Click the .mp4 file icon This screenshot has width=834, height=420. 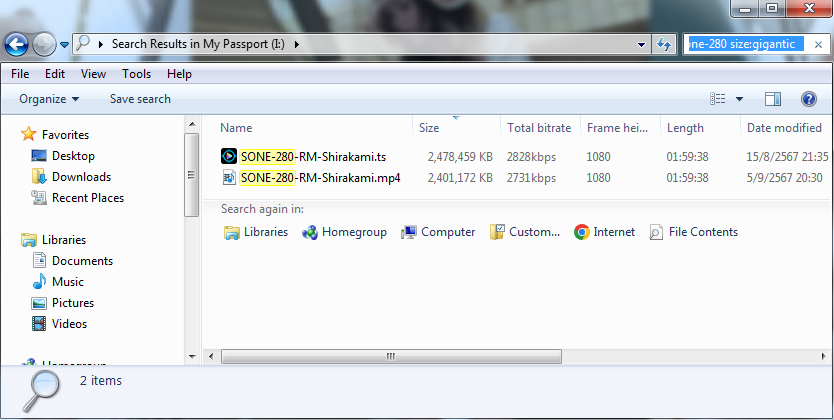pos(229,177)
